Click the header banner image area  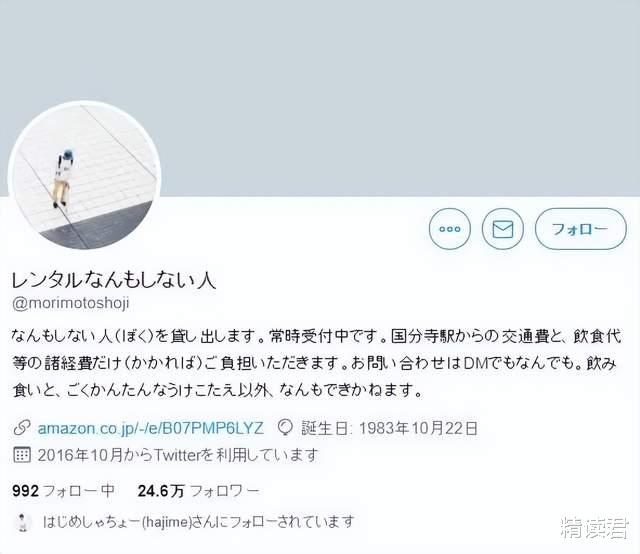[x=320, y=98]
